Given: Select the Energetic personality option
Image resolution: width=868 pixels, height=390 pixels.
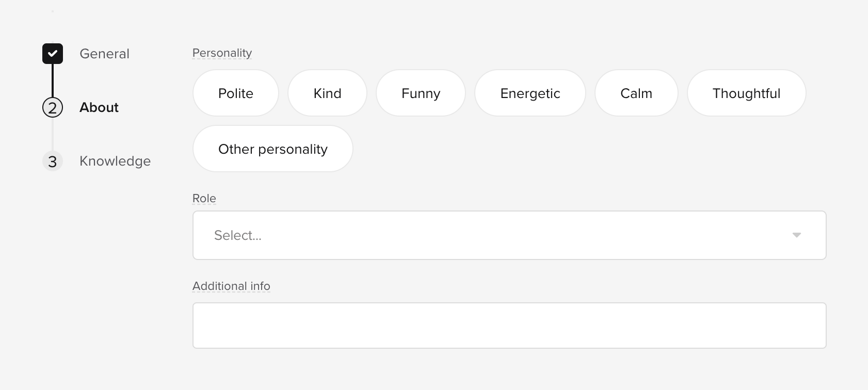Looking at the screenshot, I should click(530, 93).
